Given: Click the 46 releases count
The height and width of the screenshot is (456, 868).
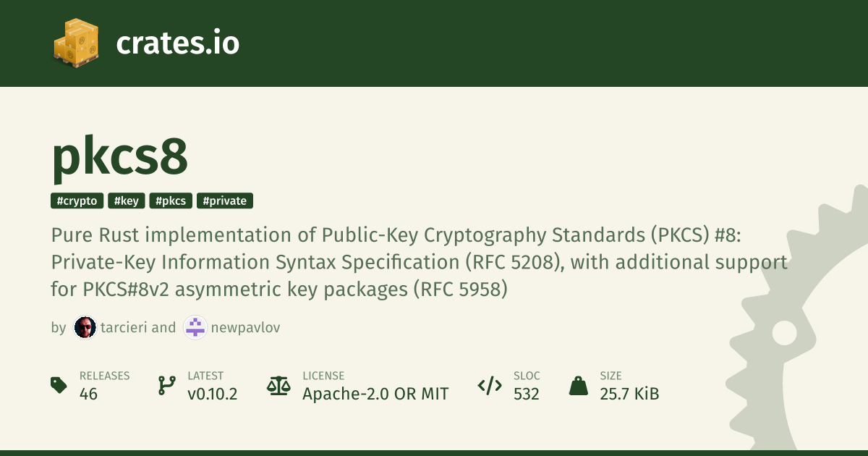Looking at the screenshot, I should tap(89, 394).
